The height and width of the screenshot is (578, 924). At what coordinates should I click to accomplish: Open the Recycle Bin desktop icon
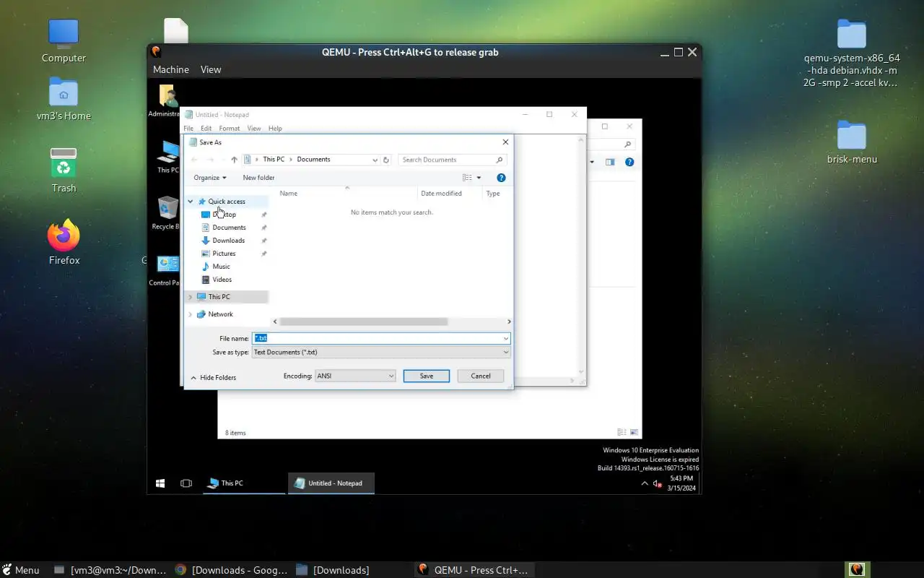[167, 213]
